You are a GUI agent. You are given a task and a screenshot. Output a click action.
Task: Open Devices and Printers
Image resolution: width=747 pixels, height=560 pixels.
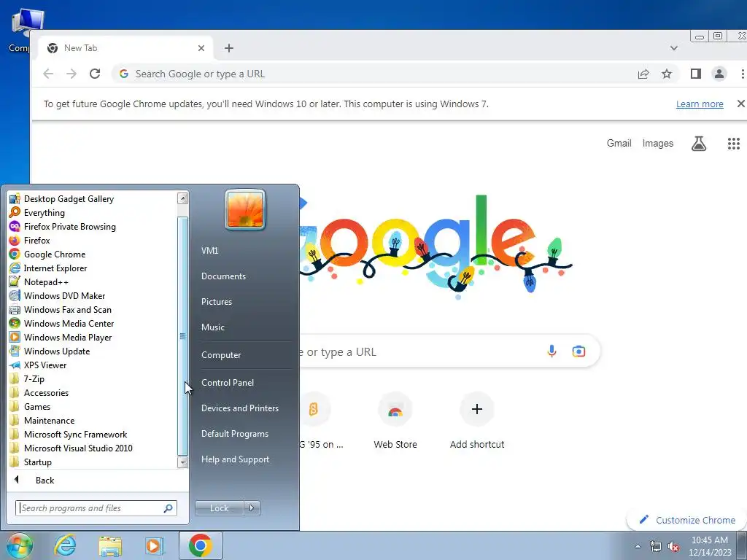(x=239, y=408)
